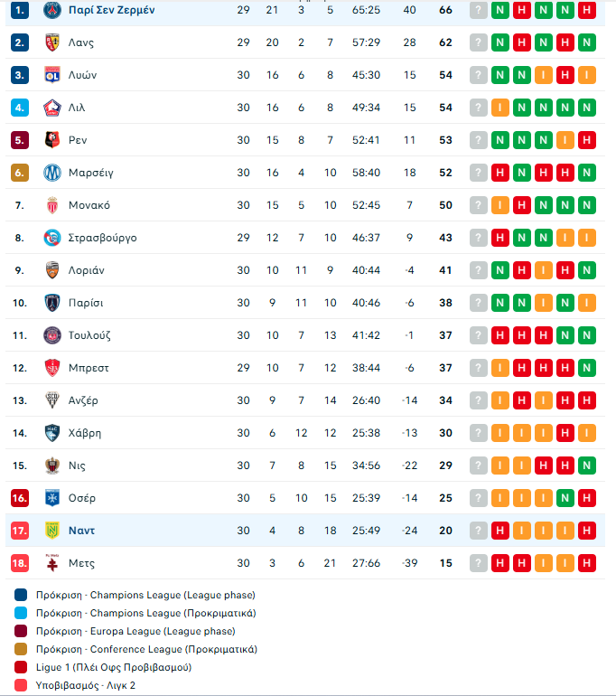Open the Strasbourg team logo
This screenshot has width=616, height=696.
pyautogui.click(x=51, y=238)
